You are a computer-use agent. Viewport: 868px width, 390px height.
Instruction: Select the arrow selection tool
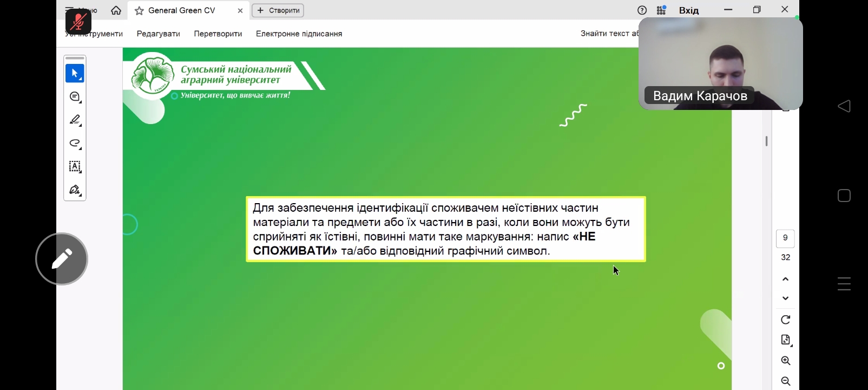click(x=75, y=73)
